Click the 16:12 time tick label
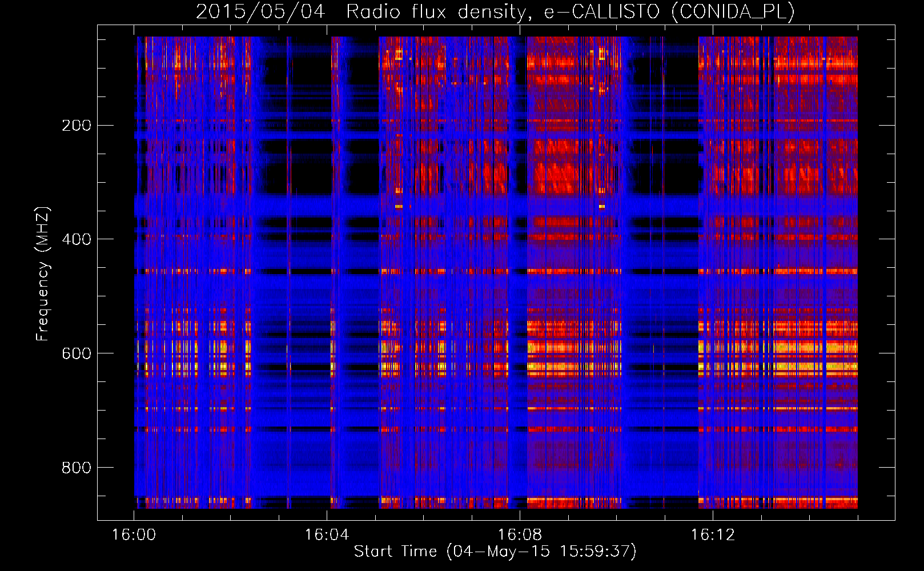Image resolution: width=924 pixels, height=571 pixels. click(x=713, y=535)
